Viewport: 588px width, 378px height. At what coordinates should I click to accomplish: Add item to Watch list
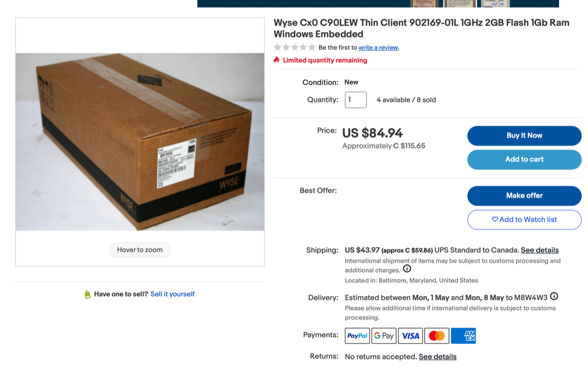[x=524, y=219]
